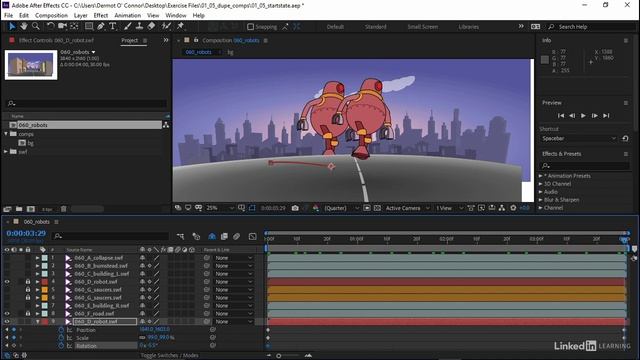Screen dimensions: 640x360
Task: Click the composition mini-flowchart icon in timeline
Action: 180,236
